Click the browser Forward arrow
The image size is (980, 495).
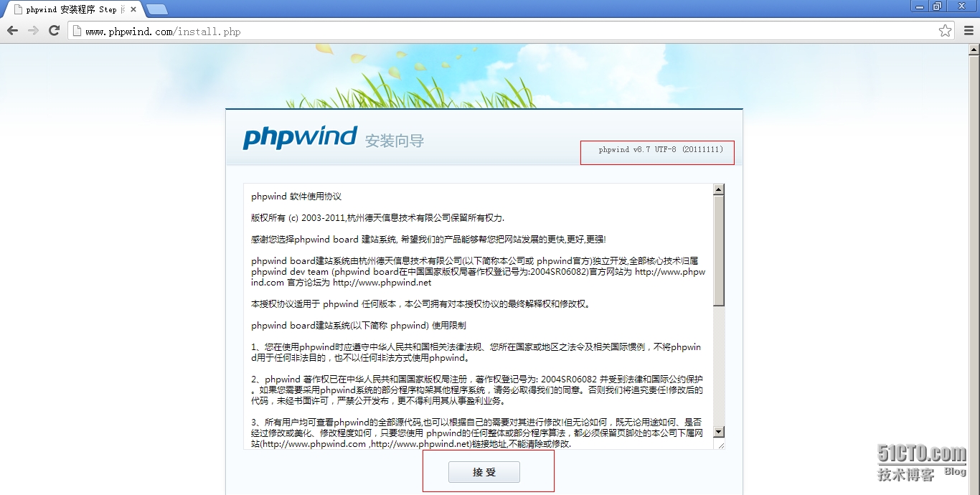tap(33, 30)
